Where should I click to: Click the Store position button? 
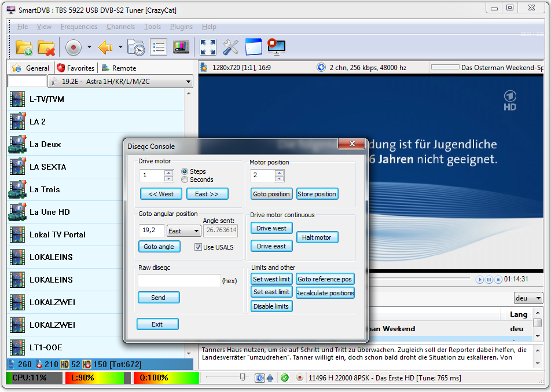(317, 194)
